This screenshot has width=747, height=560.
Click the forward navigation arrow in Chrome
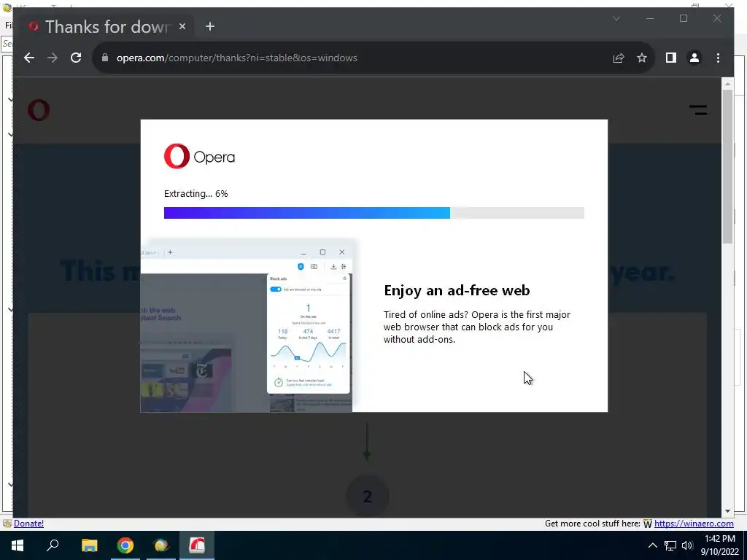[x=53, y=58]
